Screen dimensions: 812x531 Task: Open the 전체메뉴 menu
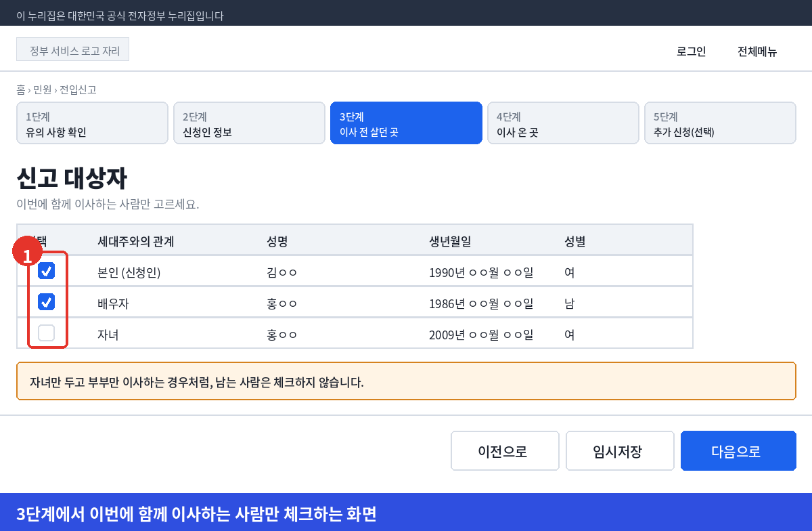click(757, 51)
